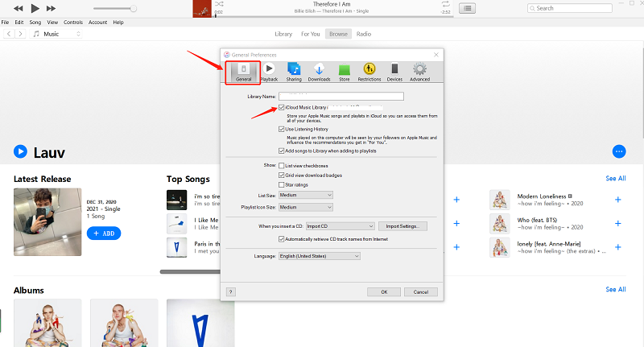This screenshot has width=644, height=347.
Task: Open the Help menu
Action: (118, 23)
